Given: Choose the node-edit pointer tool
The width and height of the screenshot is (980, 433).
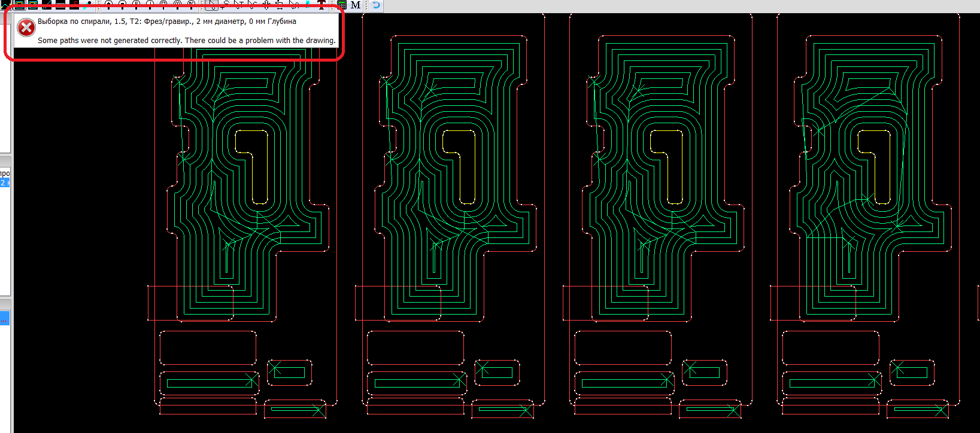Looking at the screenshot, I should tap(252, 5).
